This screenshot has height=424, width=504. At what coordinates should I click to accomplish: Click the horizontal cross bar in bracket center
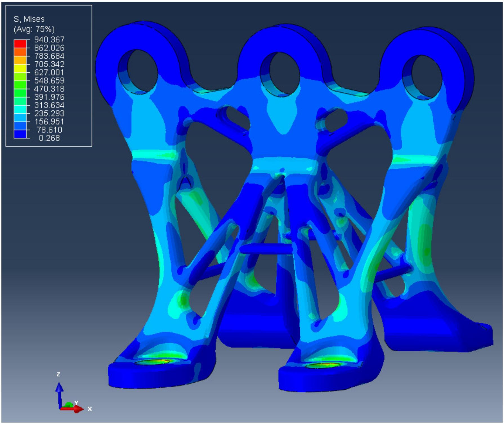266,249
